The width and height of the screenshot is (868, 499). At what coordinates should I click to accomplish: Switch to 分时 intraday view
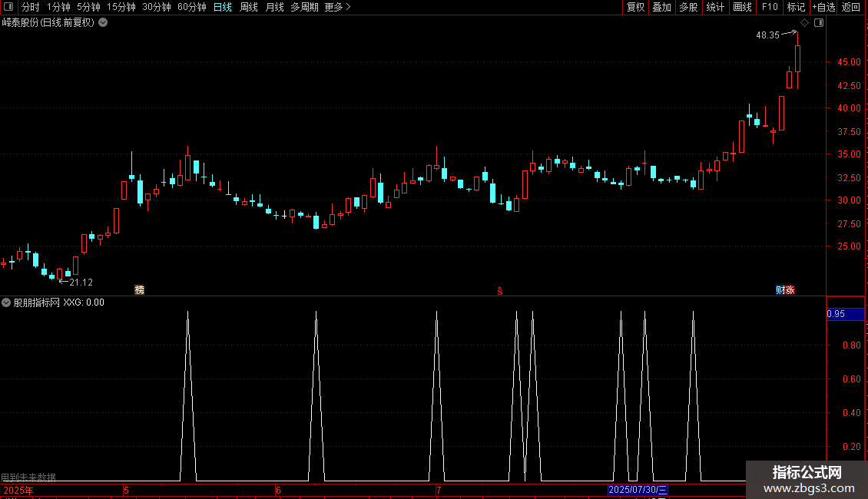click(31, 7)
